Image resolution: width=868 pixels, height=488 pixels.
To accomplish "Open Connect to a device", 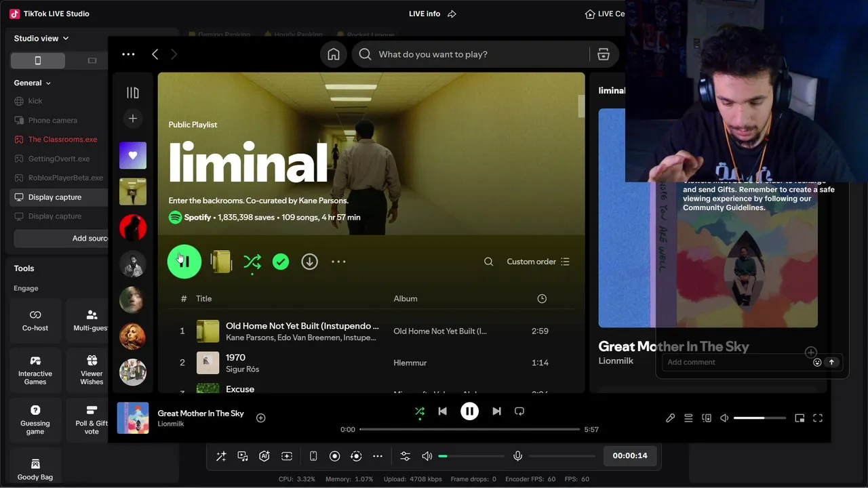I will pyautogui.click(x=707, y=418).
